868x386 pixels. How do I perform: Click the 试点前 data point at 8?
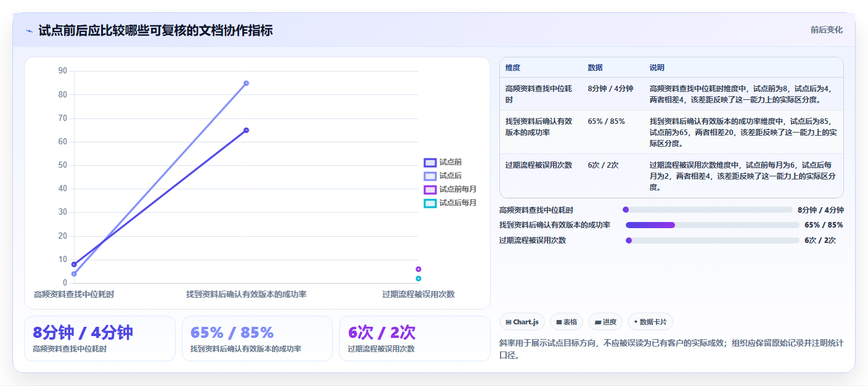74,265
